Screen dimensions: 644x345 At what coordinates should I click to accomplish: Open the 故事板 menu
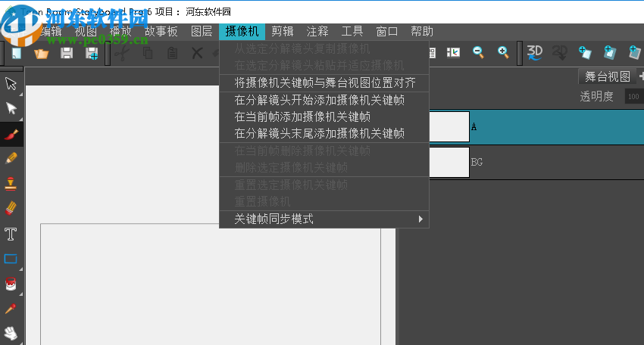point(161,32)
